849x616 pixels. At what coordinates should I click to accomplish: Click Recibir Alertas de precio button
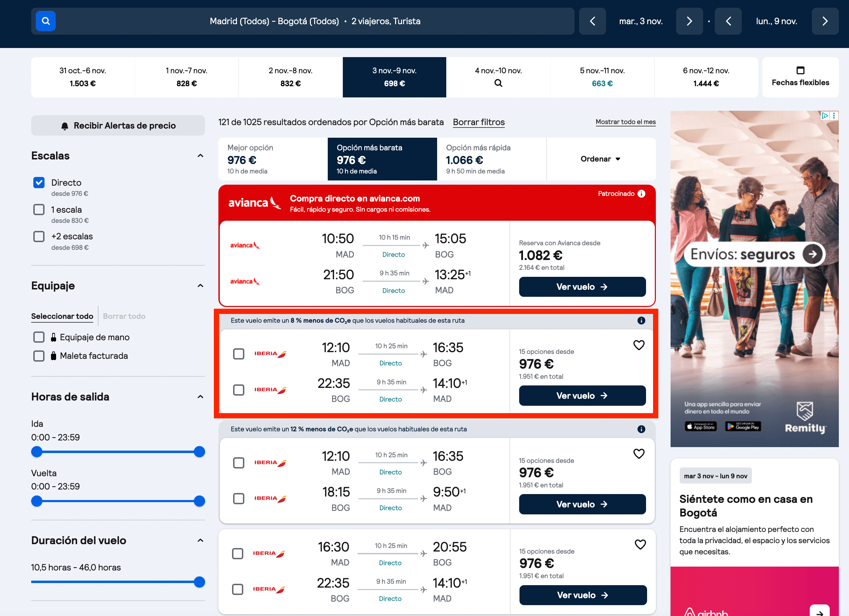point(118,125)
